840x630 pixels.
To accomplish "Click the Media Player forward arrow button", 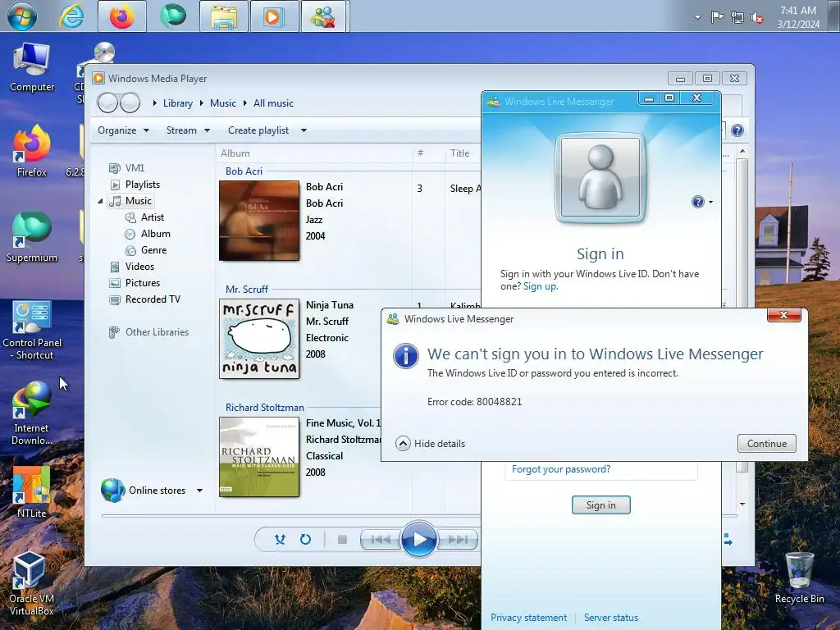I will [130, 103].
